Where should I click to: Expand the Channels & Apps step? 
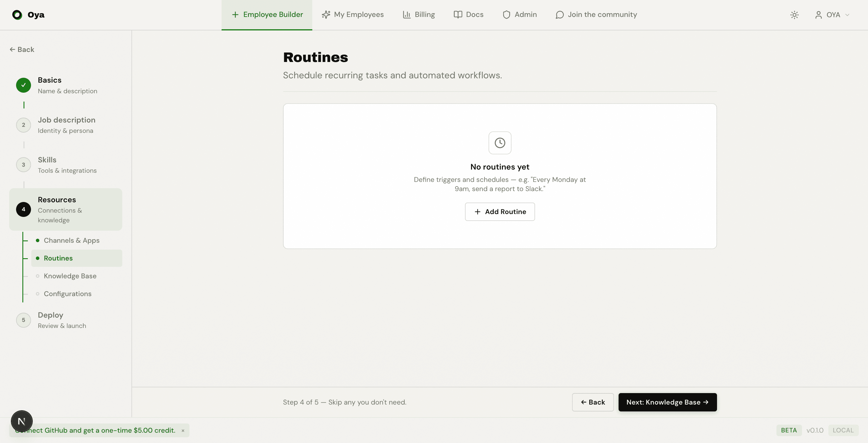click(72, 240)
